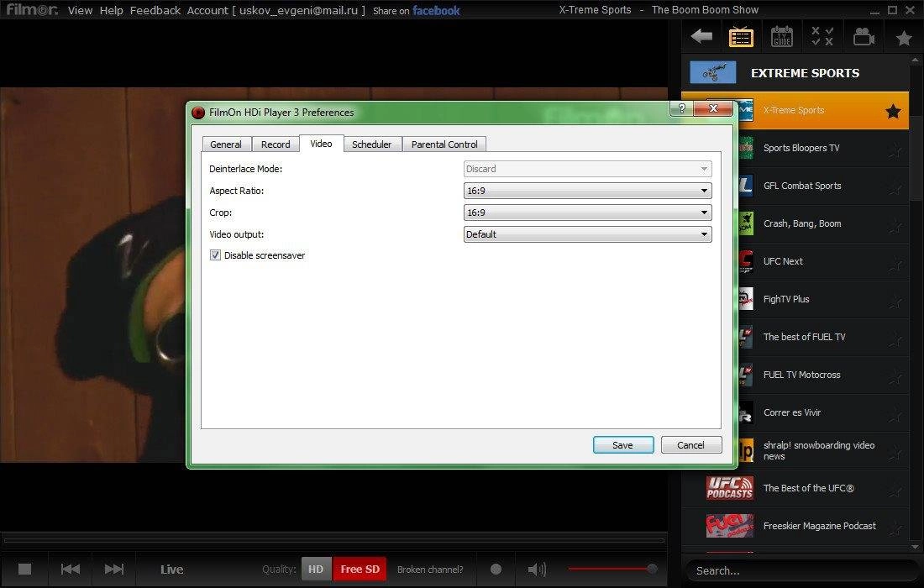Image resolution: width=924 pixels, height=588 pixels.
Task: Toggle the Disable screensaver checkbox
Action: [216, 255]
